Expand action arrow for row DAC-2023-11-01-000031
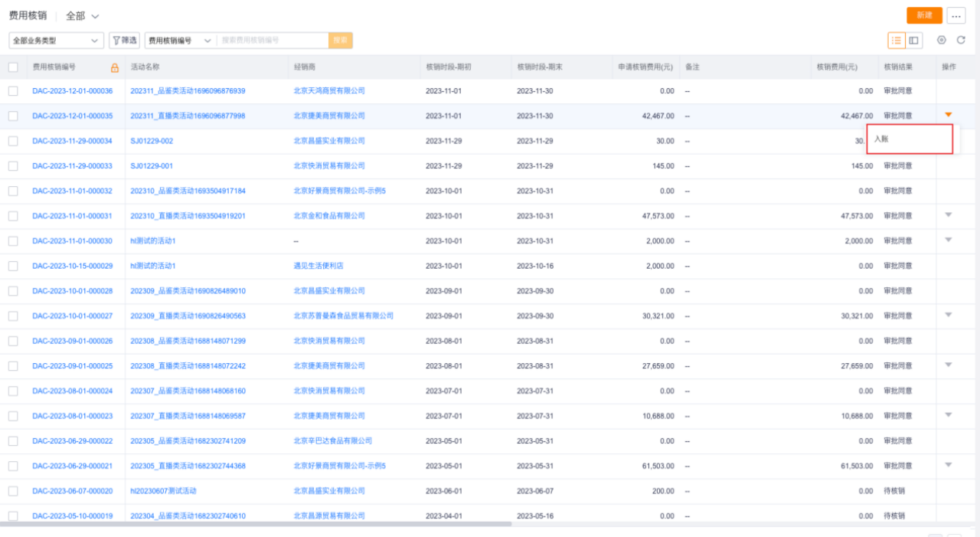This screenshot has width=980, height=537. coord(949,214)
